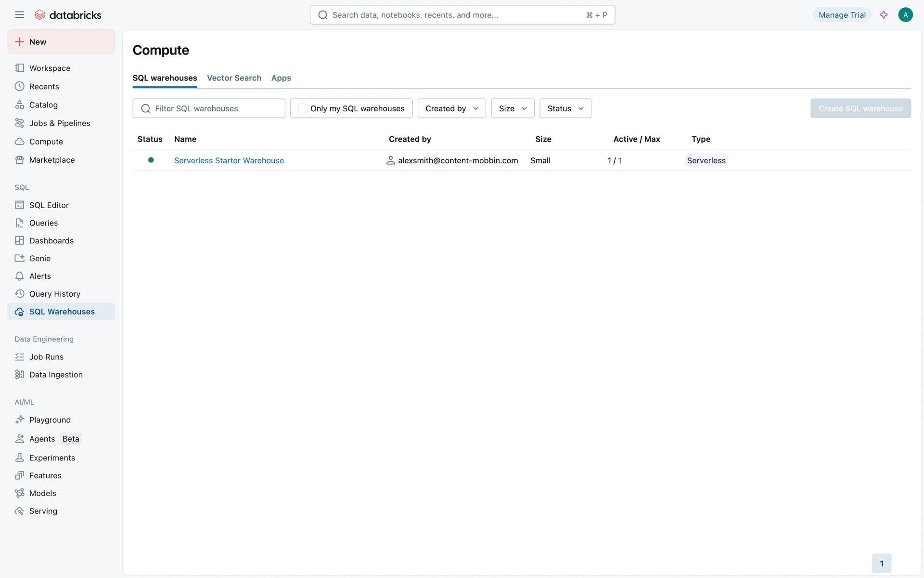Screen dimensions: 924x578
Task: Open Query History in the sidebar
Action: [54, 294]
